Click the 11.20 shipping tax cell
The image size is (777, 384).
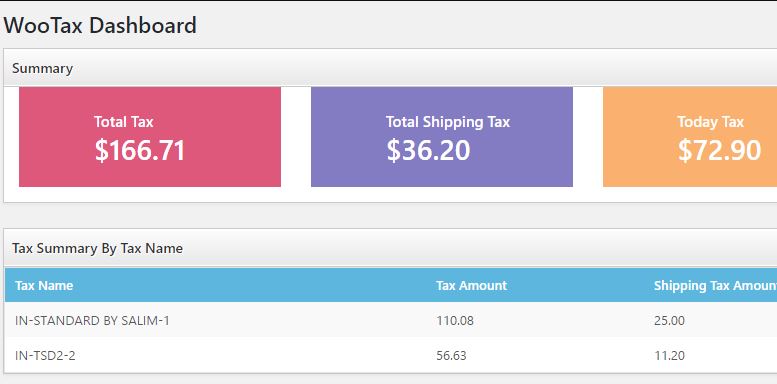(669, 355)
